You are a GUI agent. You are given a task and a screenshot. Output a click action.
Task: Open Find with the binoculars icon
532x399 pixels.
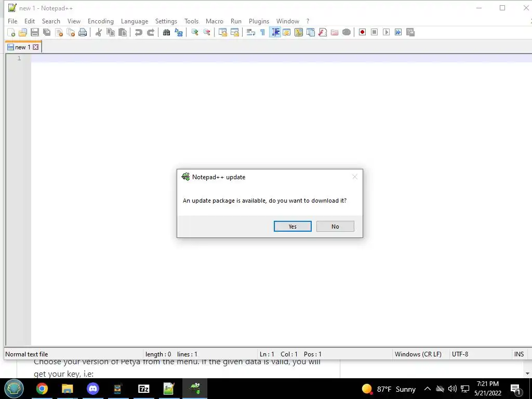pos(166,32)
